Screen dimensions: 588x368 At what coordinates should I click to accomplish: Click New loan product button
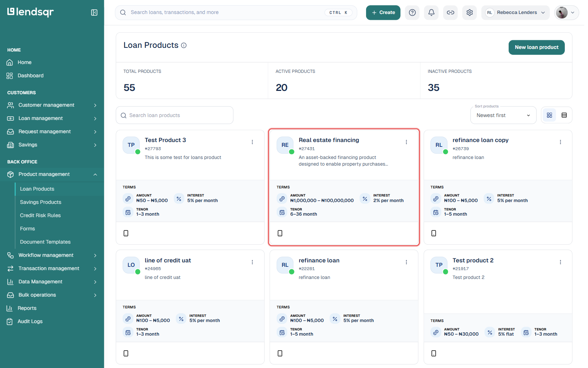pyautogui.click(x=537, y=47)
